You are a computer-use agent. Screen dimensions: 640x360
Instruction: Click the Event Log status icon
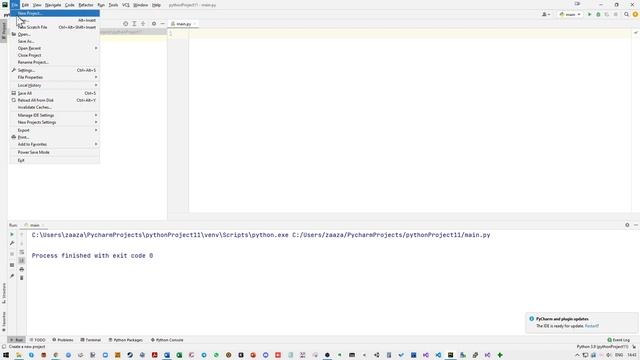(619, 340)
